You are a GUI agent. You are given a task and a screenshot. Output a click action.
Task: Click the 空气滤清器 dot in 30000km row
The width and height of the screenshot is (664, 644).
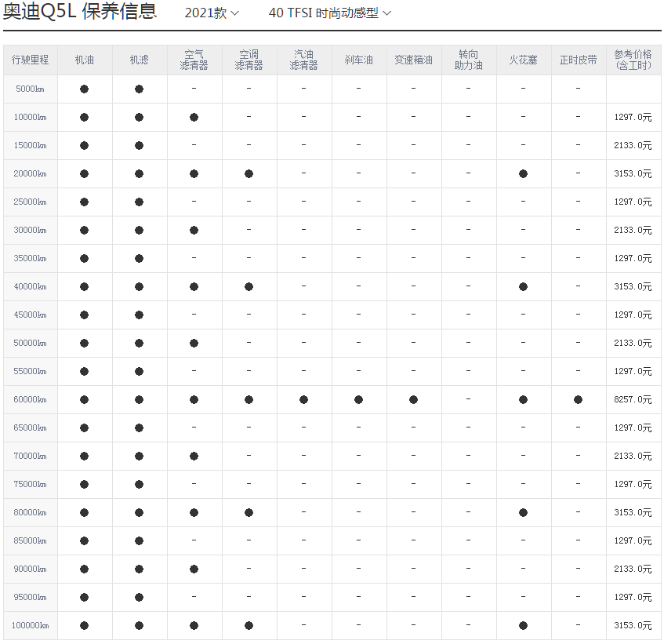point(194,230)
